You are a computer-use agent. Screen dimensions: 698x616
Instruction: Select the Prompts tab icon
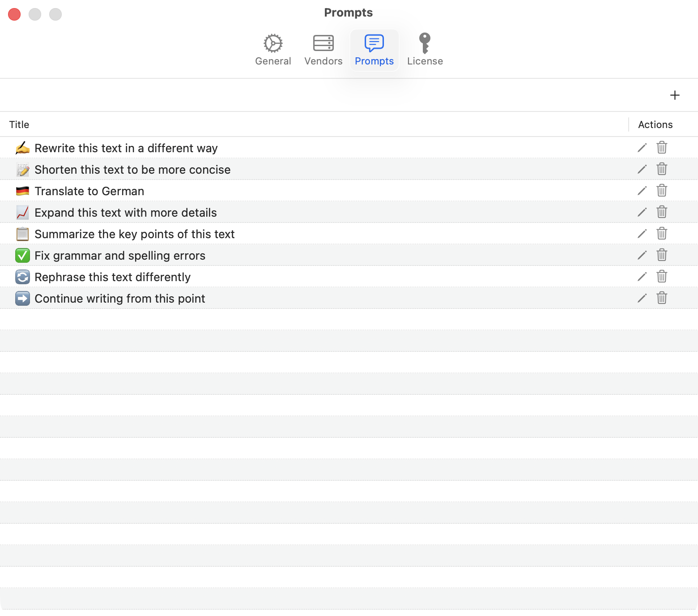click(374, 44)
